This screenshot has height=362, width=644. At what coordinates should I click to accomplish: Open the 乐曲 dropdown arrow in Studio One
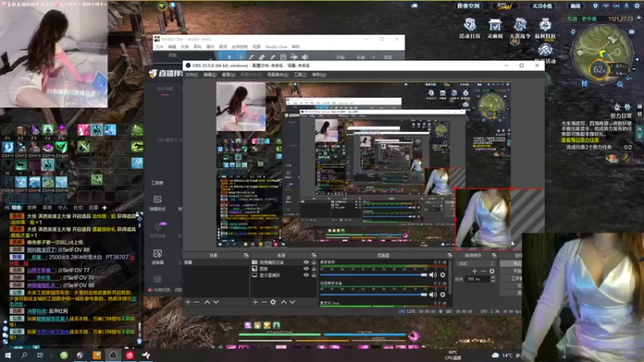click(x=374, y=57)
